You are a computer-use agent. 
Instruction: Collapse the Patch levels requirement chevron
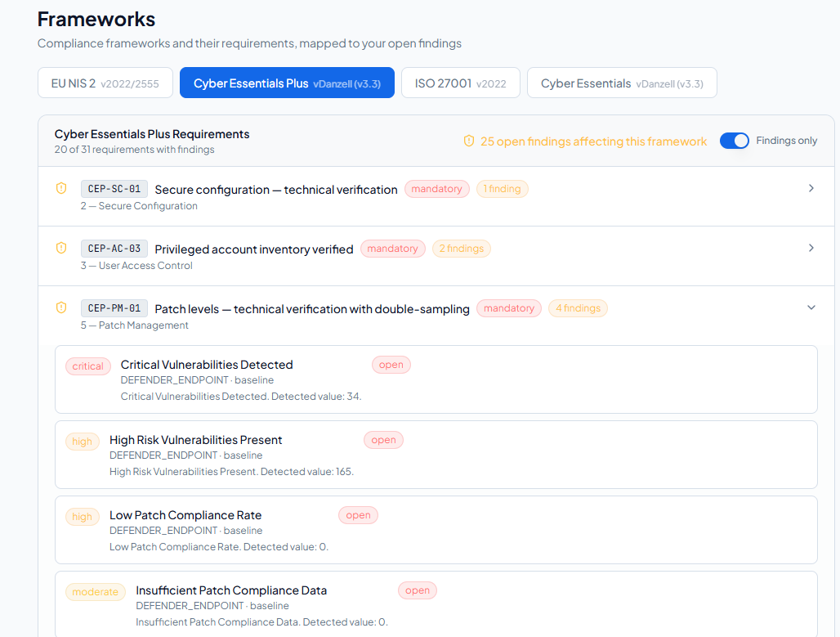(811, 307)
